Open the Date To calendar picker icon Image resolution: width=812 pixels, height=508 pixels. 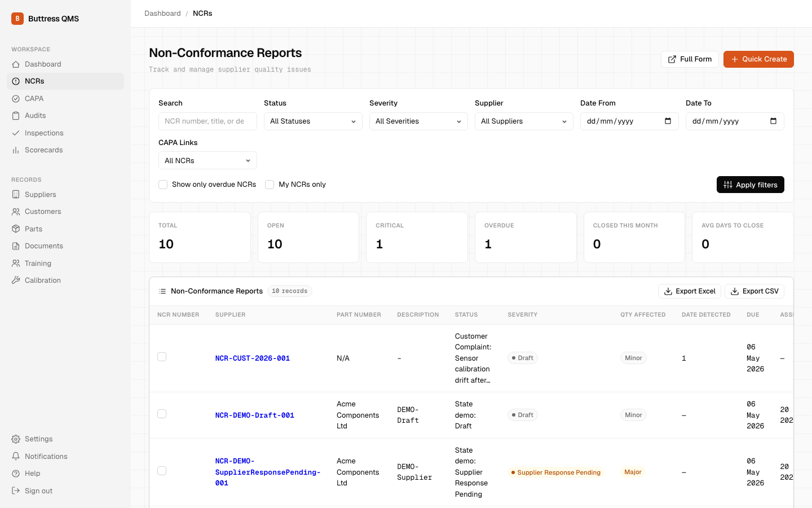click(774, 121)
